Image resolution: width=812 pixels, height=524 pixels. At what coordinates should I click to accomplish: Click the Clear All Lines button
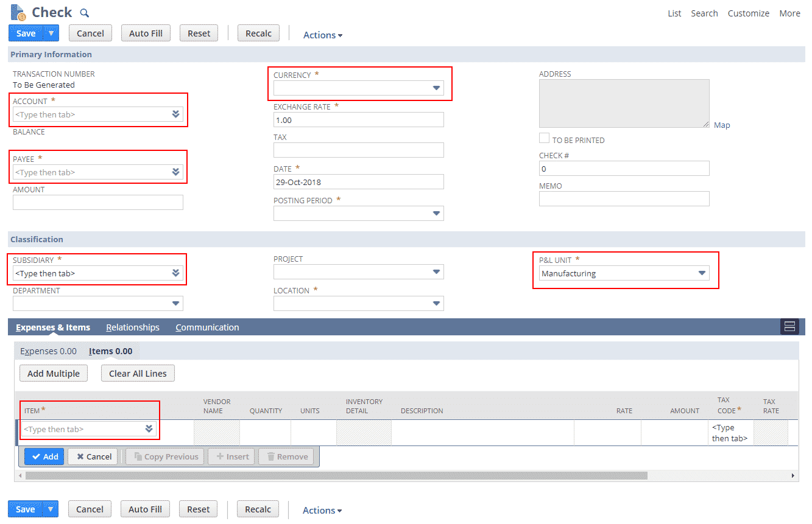pyautogui.click(x=138, y=373)
